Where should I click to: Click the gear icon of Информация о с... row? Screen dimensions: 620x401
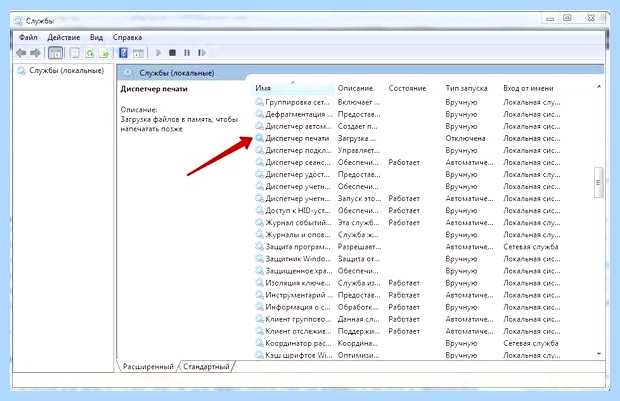pos(259,307)
